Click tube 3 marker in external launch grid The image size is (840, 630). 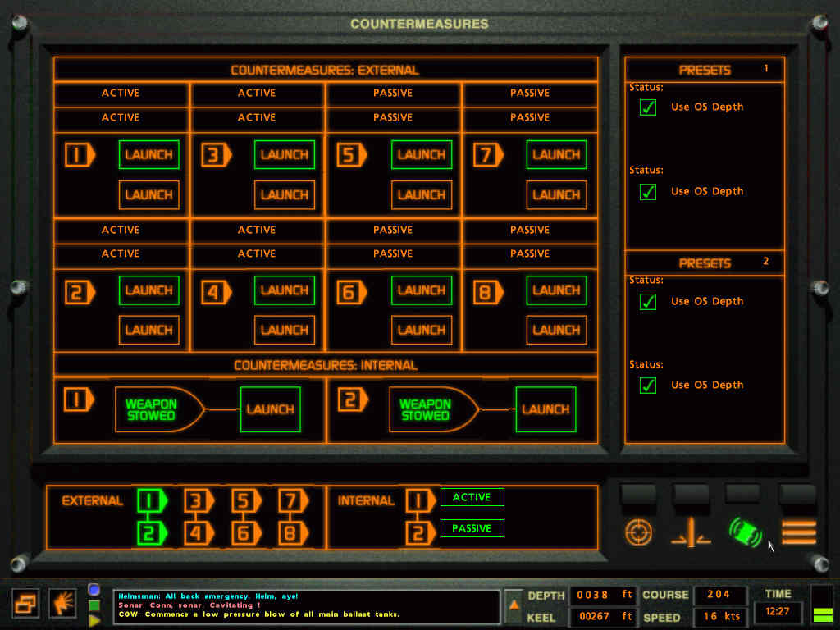click(217, 155)
